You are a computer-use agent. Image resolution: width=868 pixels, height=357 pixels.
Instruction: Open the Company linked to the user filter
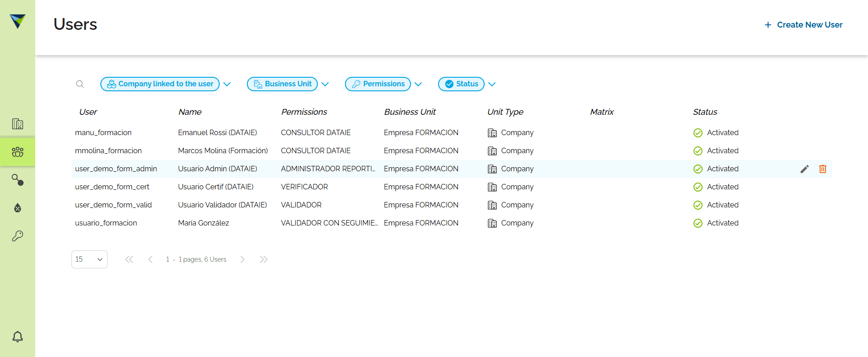pos(160,84)
